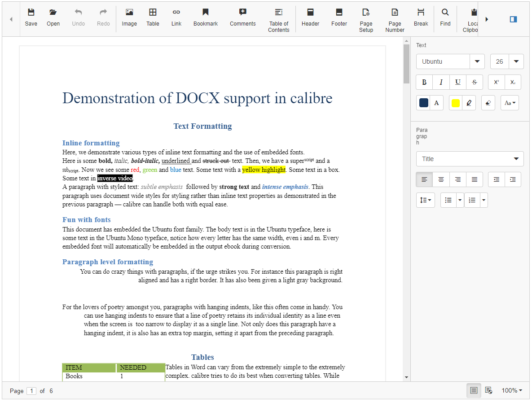Open the Ubuntu font family dropdown
This screenshot has height=402, width=532.
(477, 61)
